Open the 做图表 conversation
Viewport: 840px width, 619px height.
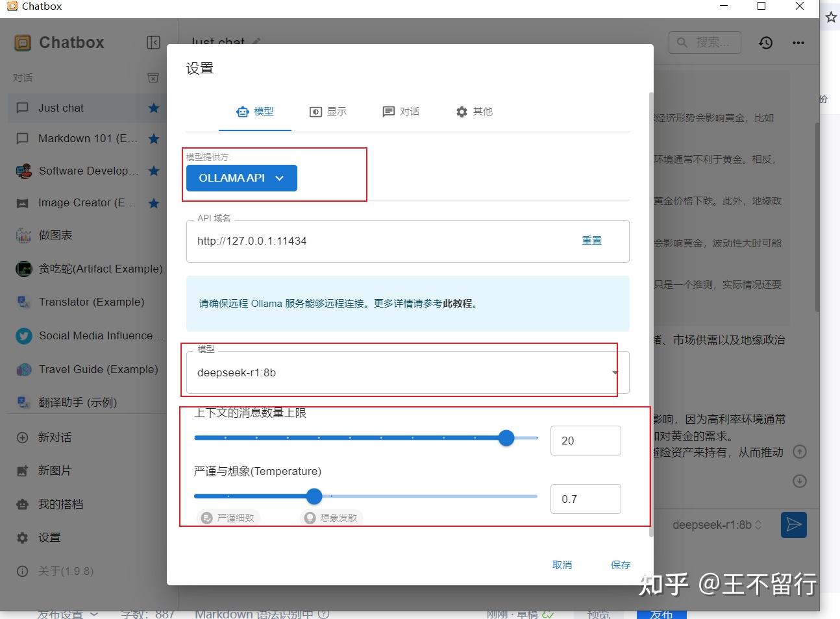tap(55, 235)
